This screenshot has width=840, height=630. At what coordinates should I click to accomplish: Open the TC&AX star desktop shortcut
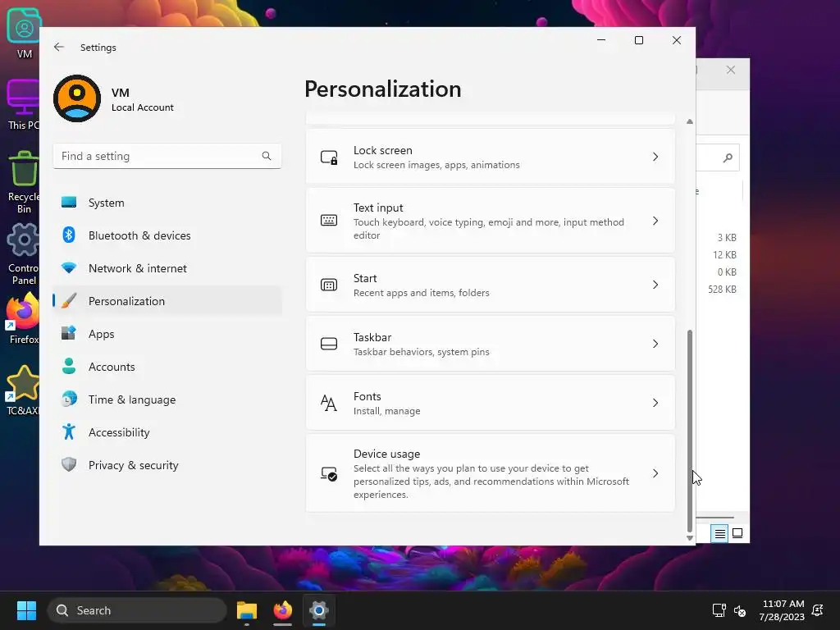(23, 390)
